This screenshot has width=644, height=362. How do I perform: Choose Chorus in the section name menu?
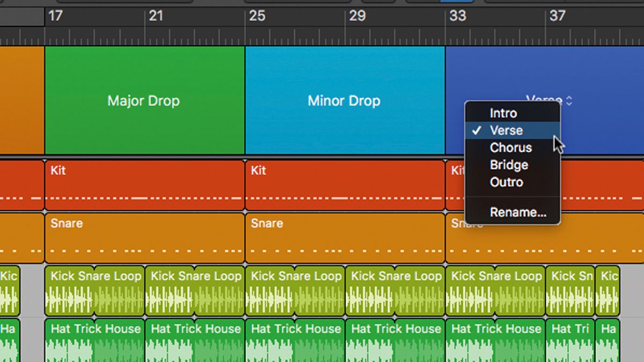click(510, 147)
